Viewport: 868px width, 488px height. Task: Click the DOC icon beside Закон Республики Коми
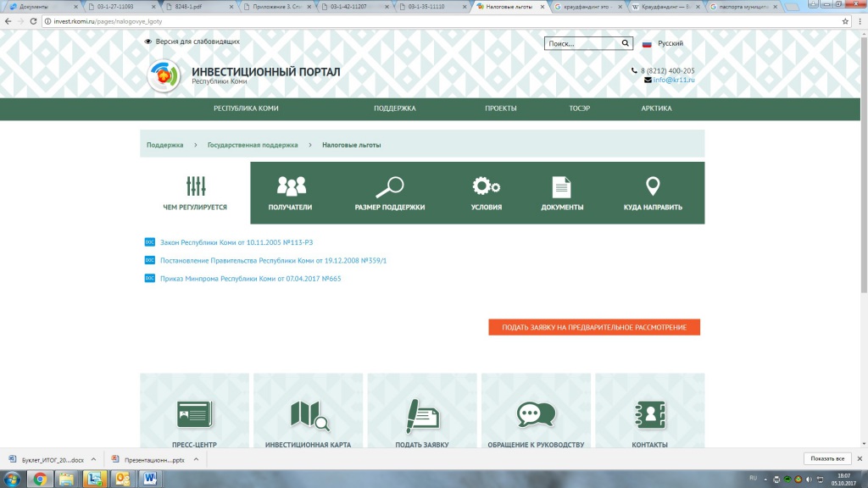click(x=149, y=241)
